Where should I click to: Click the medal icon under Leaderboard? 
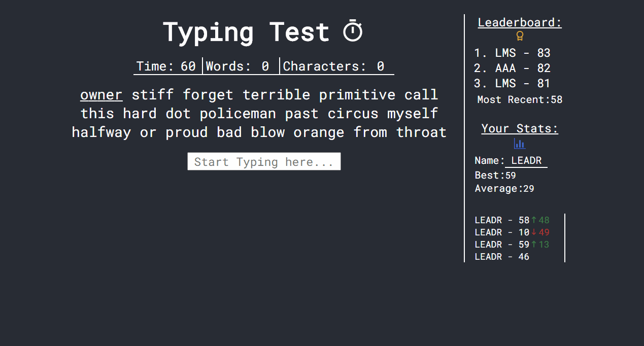(x=519, y=36)
